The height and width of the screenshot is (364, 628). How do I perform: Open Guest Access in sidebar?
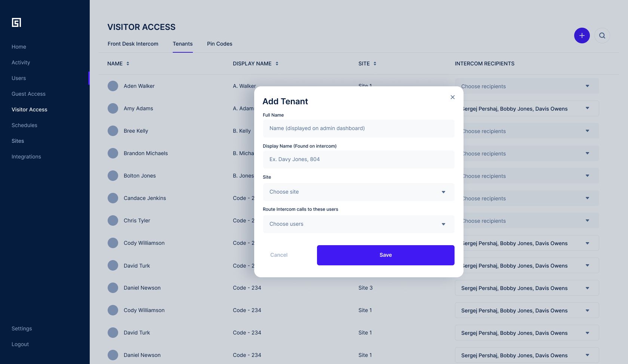point(28,94)
